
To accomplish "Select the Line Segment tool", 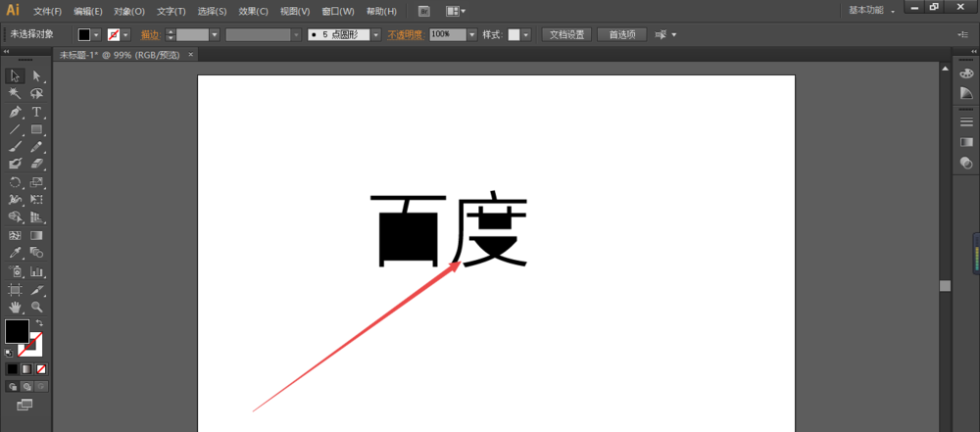I will (15, 129).
